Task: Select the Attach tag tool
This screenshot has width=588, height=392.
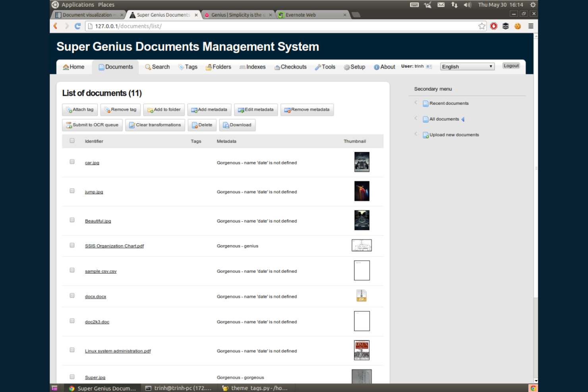Action: [79, 110]
